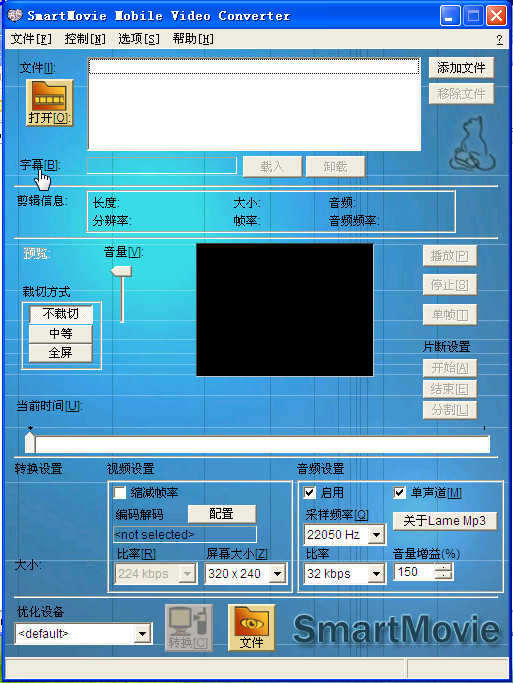Click the app icon in the title bar
The image size is (513, 683).
[15, 16]
